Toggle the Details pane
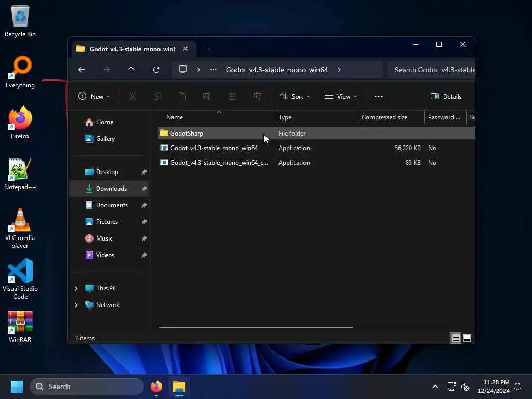The image size is (532, 399). point(446,96)
